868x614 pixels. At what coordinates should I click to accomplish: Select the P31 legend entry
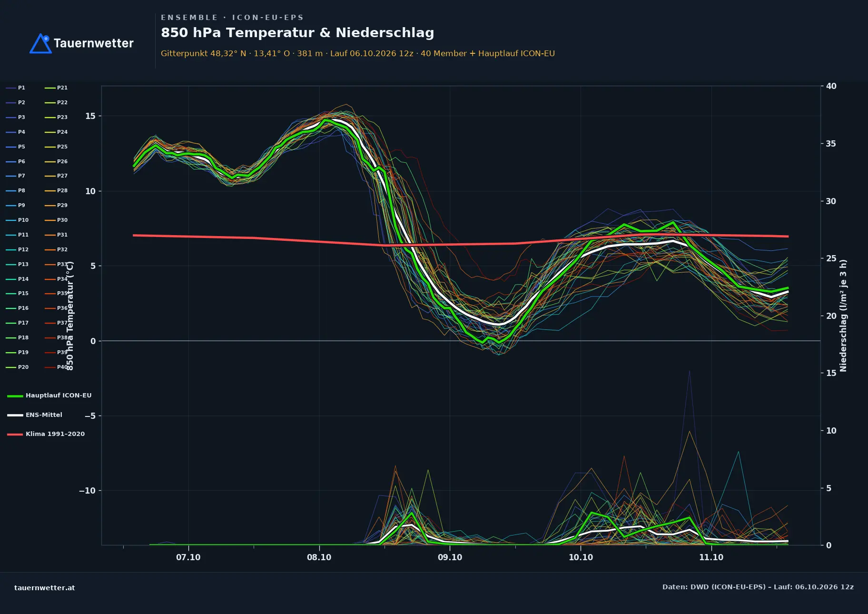56,235
